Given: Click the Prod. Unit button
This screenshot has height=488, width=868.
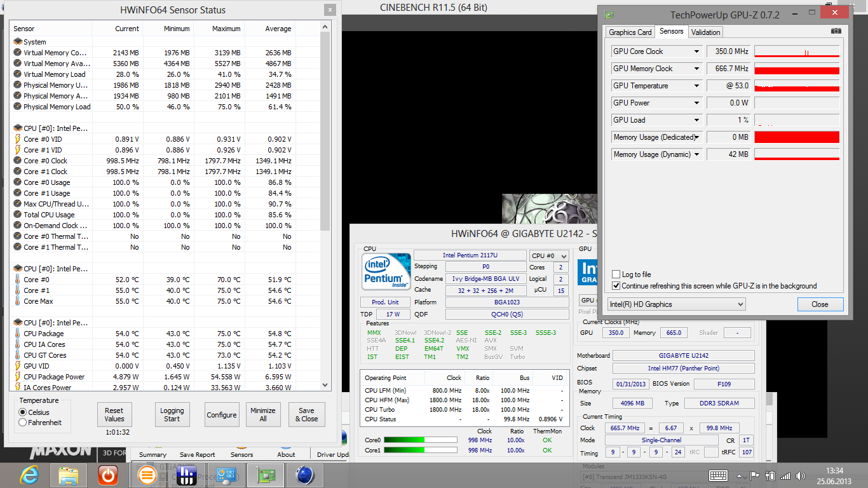Looking at the screenshot, I should coord(385,302).
